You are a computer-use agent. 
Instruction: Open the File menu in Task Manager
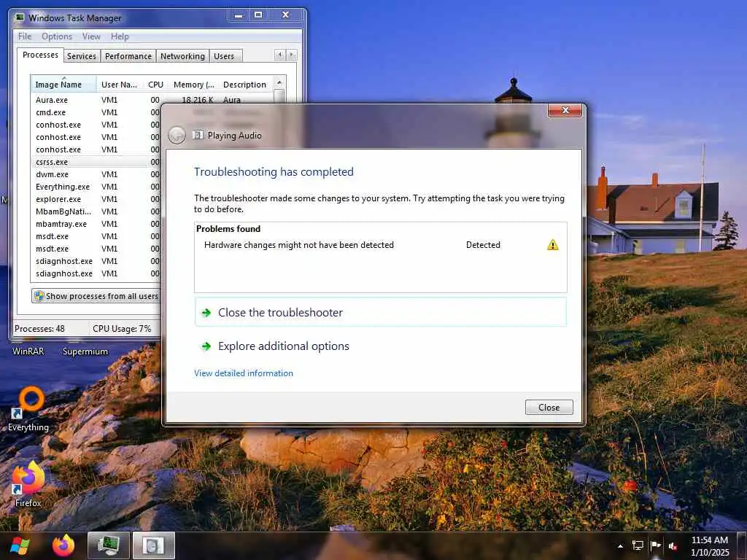pyautogui.click(x=25, y=36)
